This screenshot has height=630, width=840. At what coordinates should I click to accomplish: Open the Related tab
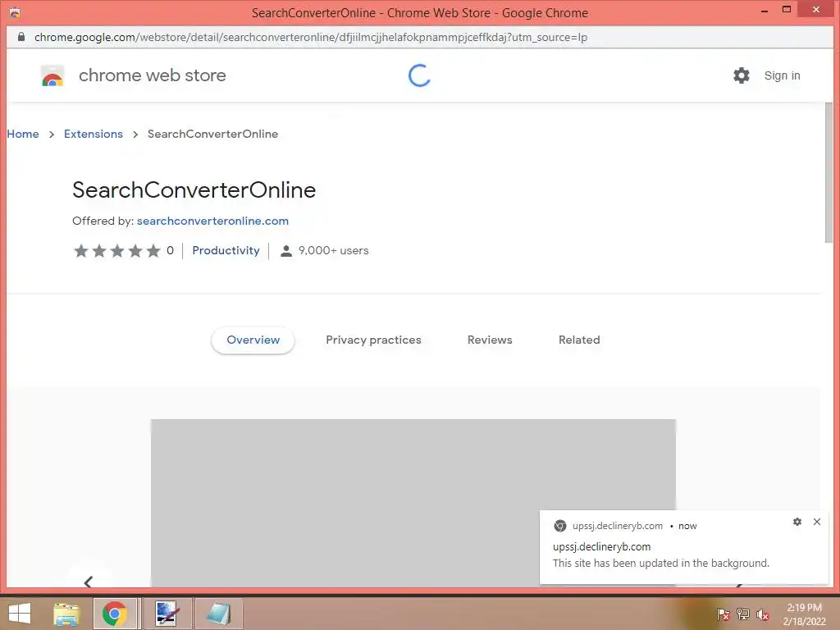pos(579,340)
